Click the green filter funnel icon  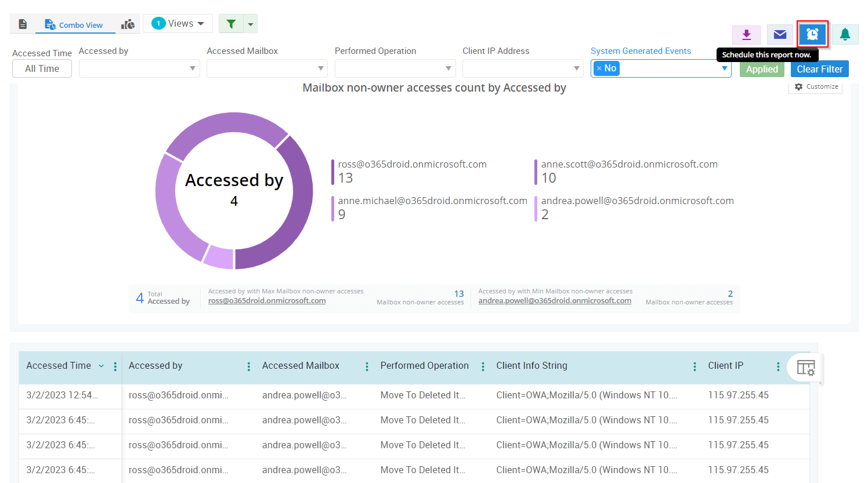point(231,24)
